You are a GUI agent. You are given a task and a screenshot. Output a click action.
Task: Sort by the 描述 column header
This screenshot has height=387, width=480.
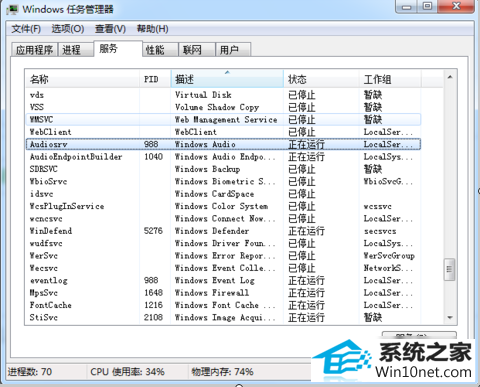(x=227, y=79)
